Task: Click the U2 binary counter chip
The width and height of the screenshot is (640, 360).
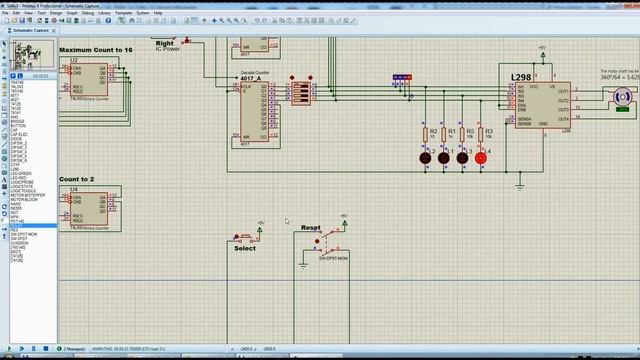Action: tap(89, 80)
